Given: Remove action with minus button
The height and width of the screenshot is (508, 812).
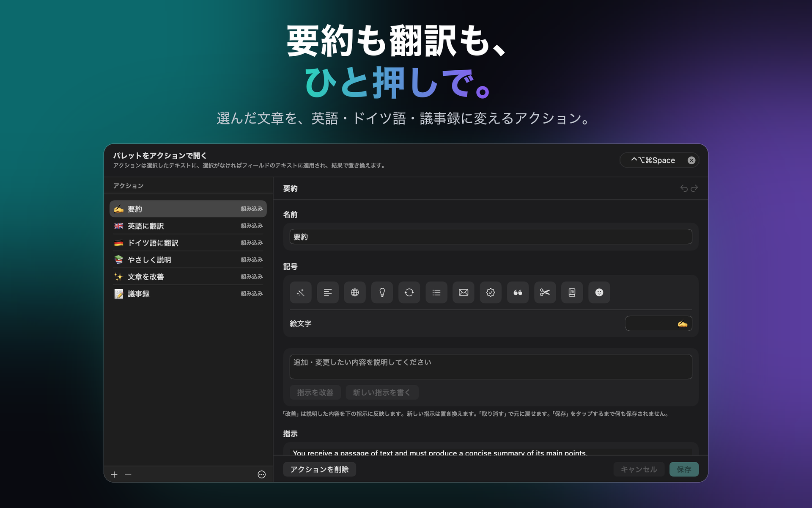Looking at the screenshot, I should click(x=128, y=475).
